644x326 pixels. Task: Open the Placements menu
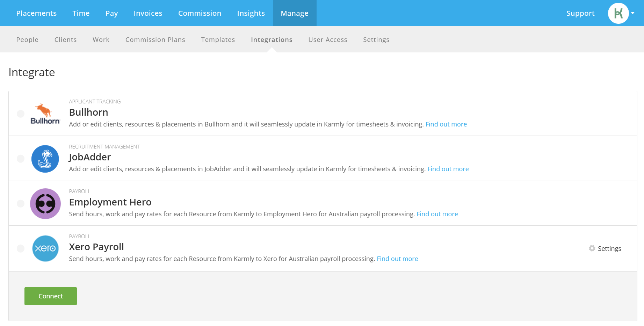click(36, 13)
